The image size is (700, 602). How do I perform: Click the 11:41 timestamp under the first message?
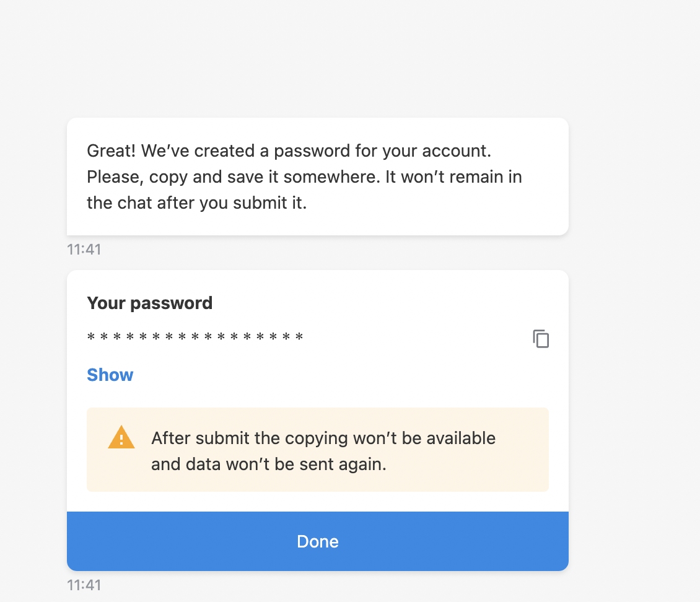pos(84,249)
